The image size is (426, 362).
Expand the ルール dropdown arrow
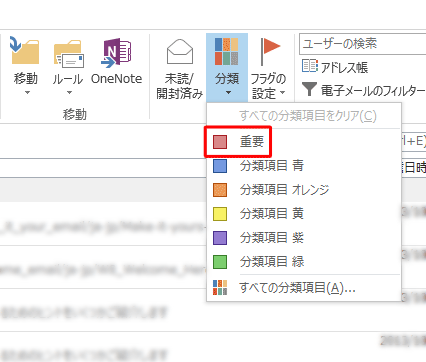click(69, 92)
